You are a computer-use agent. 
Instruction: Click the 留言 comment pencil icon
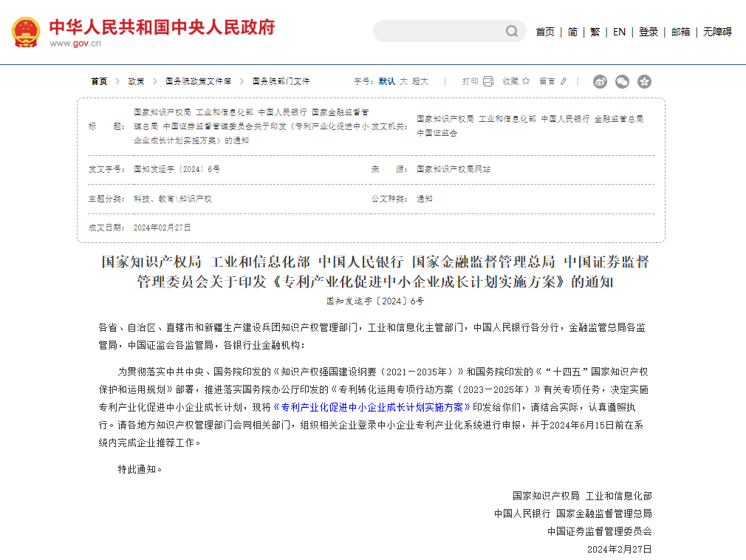pyautogui.click(x=563, y=81)
